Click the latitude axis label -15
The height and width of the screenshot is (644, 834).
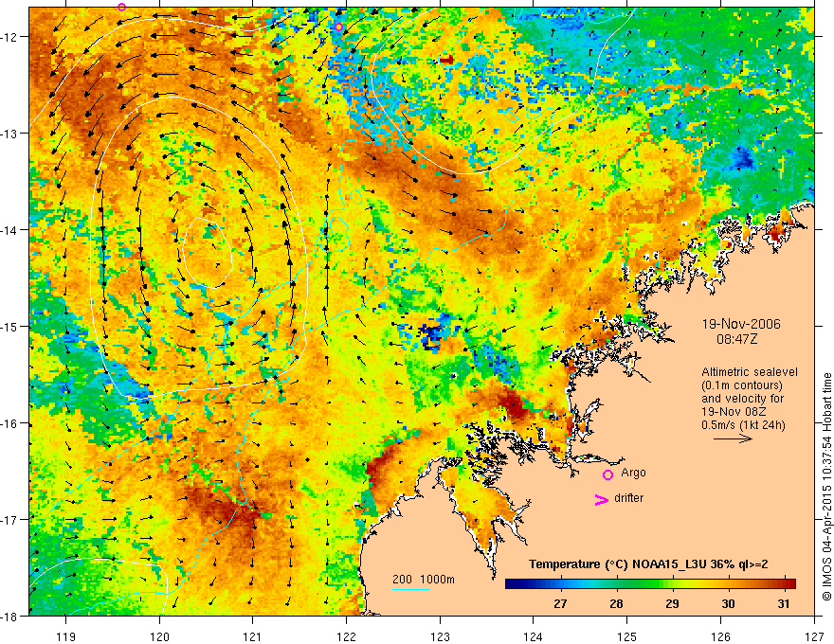point(9,327)
